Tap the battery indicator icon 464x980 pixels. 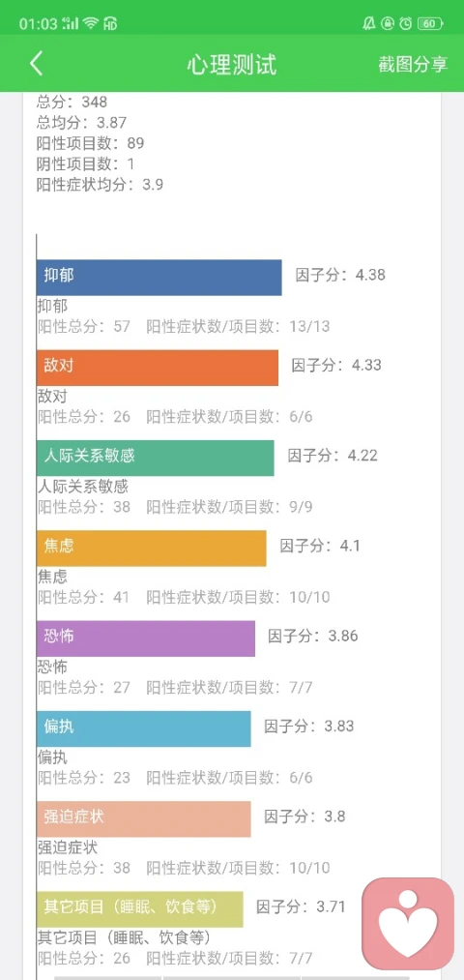coord(429,24)
